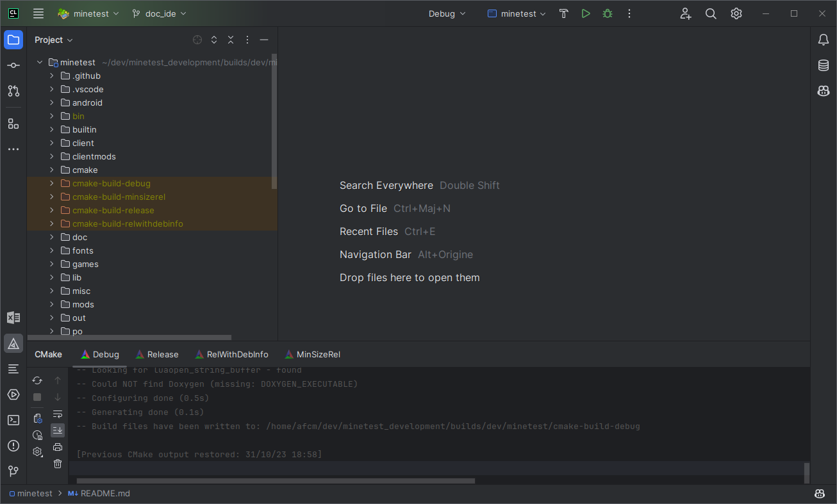Screen dimensions: 837x504
Task: Open the main menu with the hamburger icon
Action: (38, 13)
